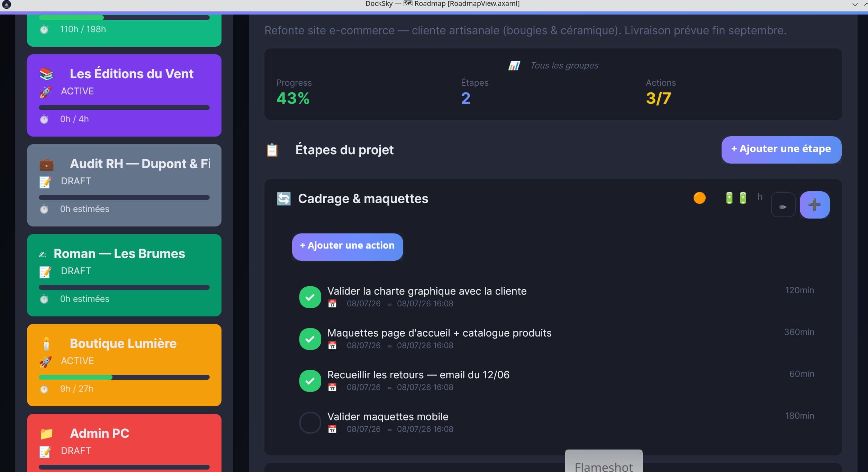The image size is (868, 472).
Task: Click the folder icon on Admin PC card
Action: point(46,433)
